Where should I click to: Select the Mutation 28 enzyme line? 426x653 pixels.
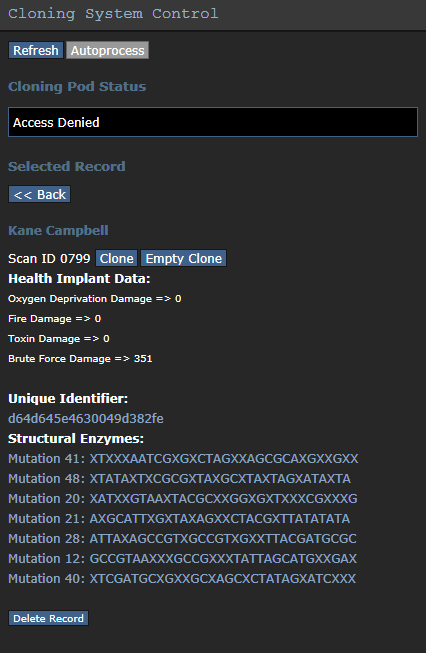pyautogui.click(x=182, y=538)
